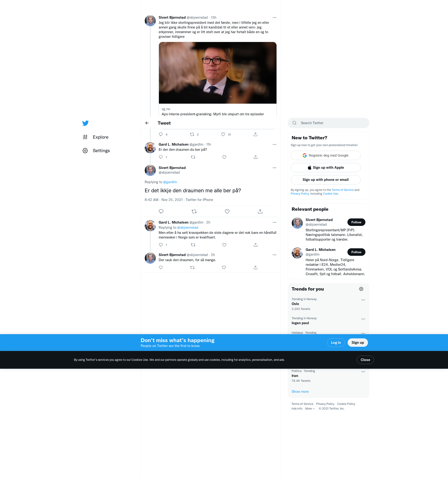This screenshot has height=477, width=448.
Task: Open Settings in the left navigation
Action: coord(101,151)
